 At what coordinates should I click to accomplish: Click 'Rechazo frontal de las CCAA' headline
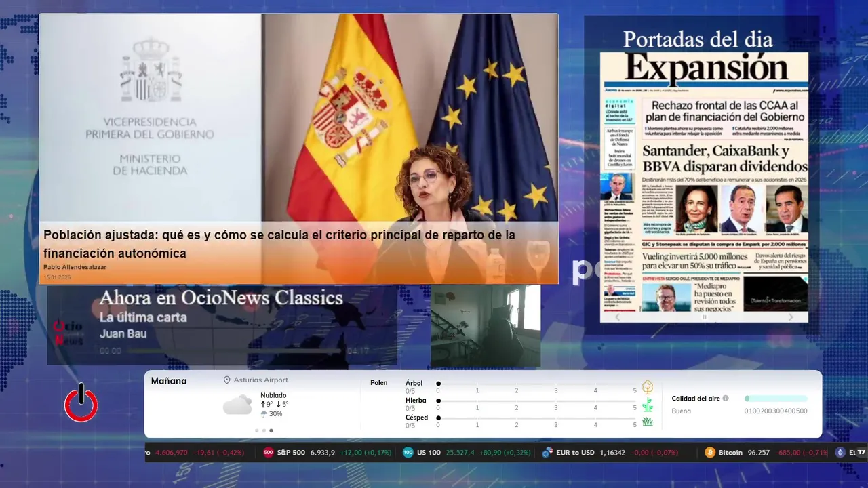724,111
